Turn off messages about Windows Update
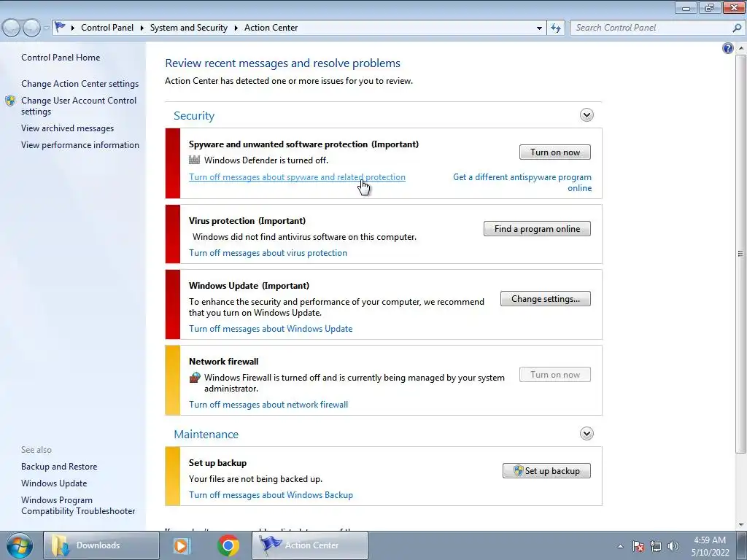This screenshot has height=560, width=747. coord(271,329)
